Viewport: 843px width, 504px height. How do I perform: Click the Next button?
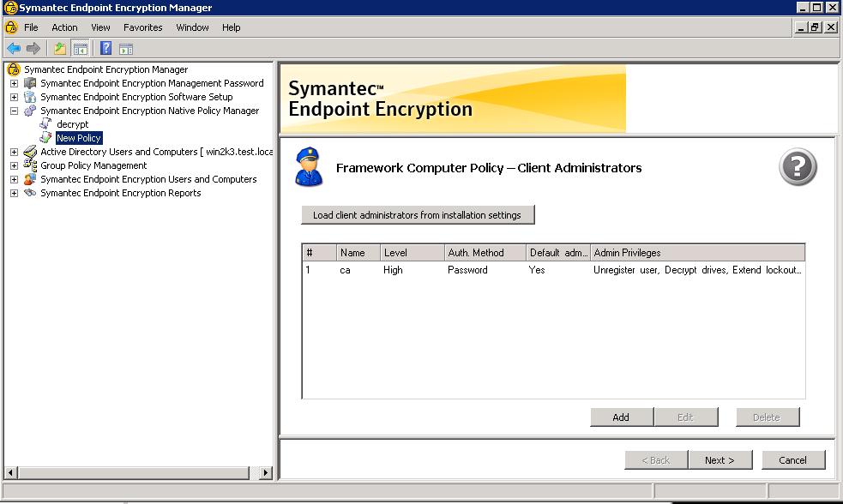(x=720, y=460)
